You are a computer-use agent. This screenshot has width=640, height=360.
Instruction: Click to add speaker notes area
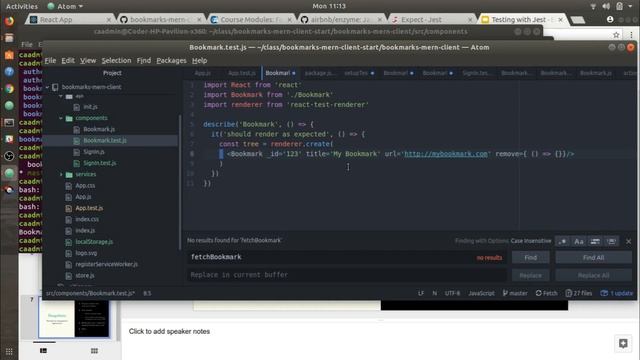(x=169, y=331)
